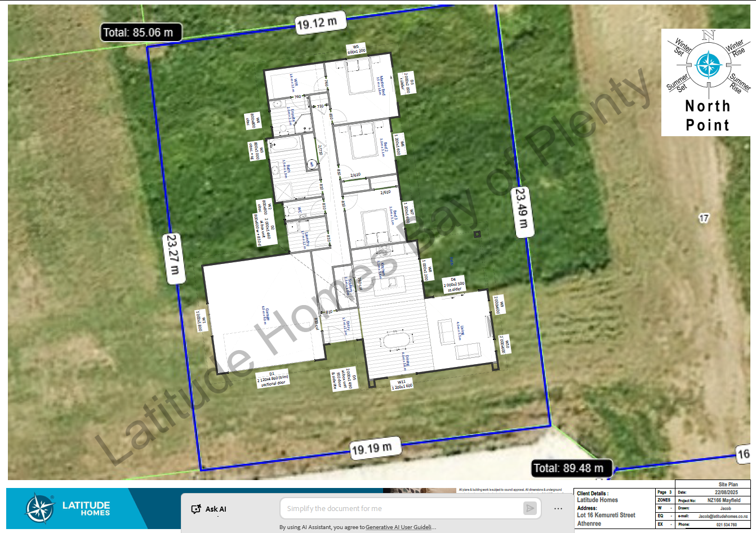Click lot number 17 label

pyautogui.click(x=704, y=218)
